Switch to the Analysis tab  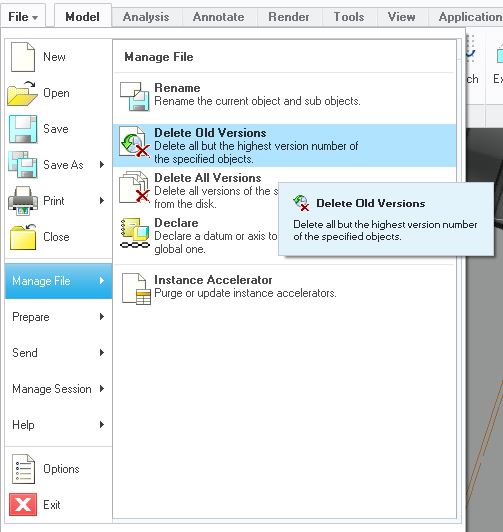coord(146,17)
